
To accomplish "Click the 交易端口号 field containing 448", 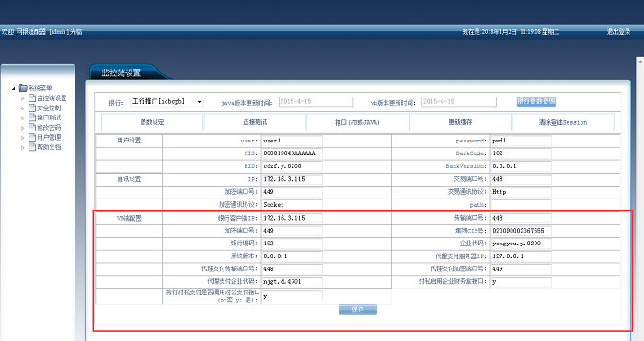I will click(522, 179).
